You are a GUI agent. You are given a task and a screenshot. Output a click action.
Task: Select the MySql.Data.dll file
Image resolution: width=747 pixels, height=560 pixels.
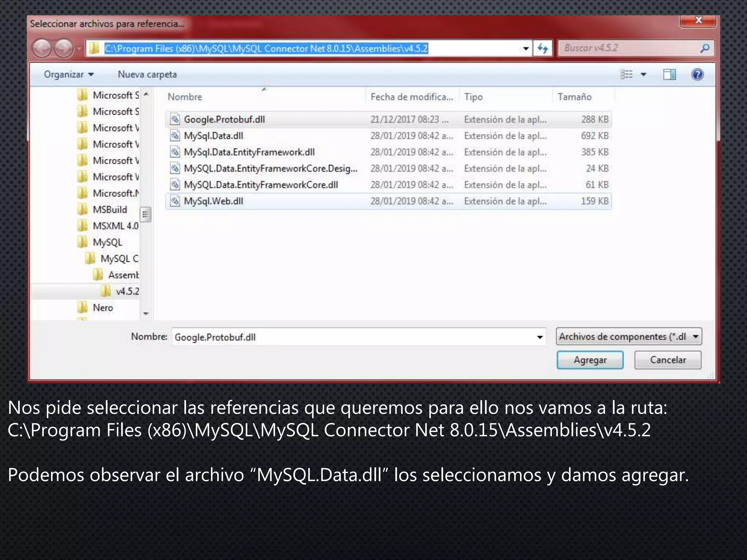(x=388, y=136)
